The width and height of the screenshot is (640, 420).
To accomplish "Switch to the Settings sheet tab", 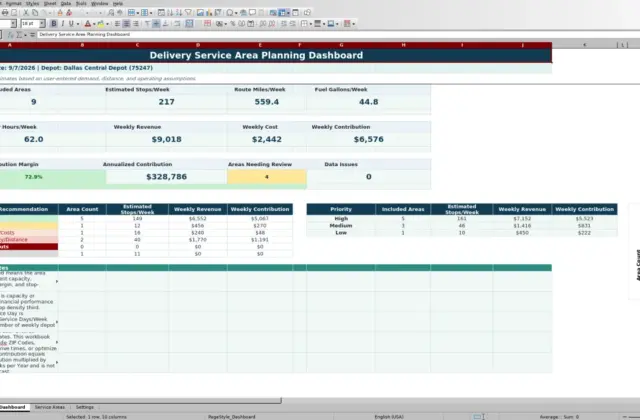I will point(85,407).
